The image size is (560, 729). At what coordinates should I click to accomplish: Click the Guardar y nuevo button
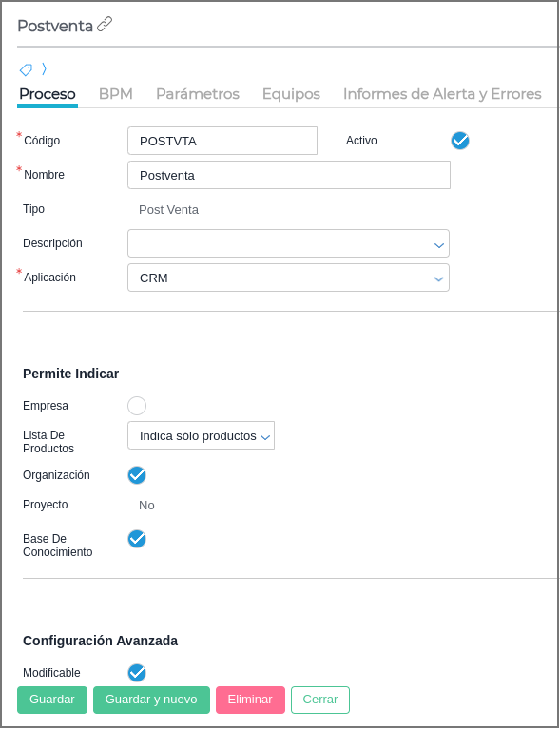click(x=151, y=700)
